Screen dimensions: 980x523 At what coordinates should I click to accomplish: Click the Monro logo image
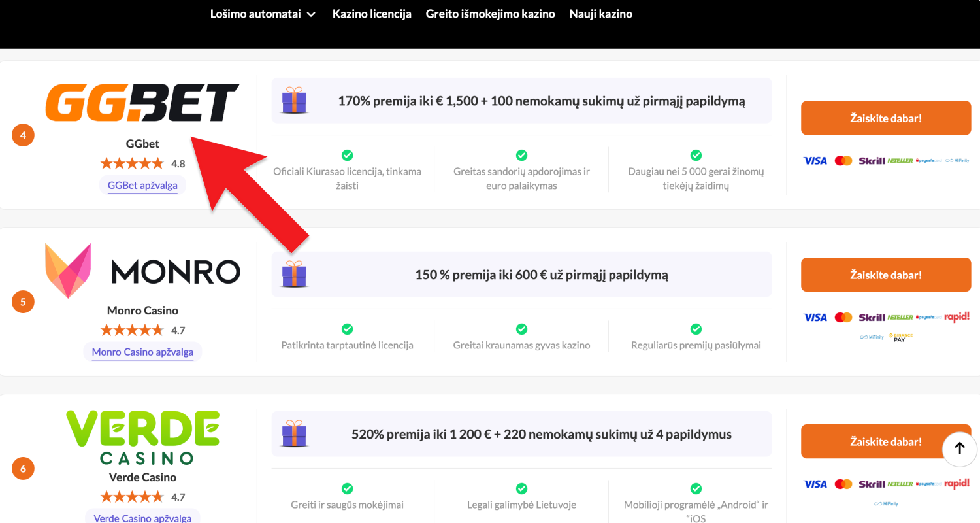coord(142,271)
